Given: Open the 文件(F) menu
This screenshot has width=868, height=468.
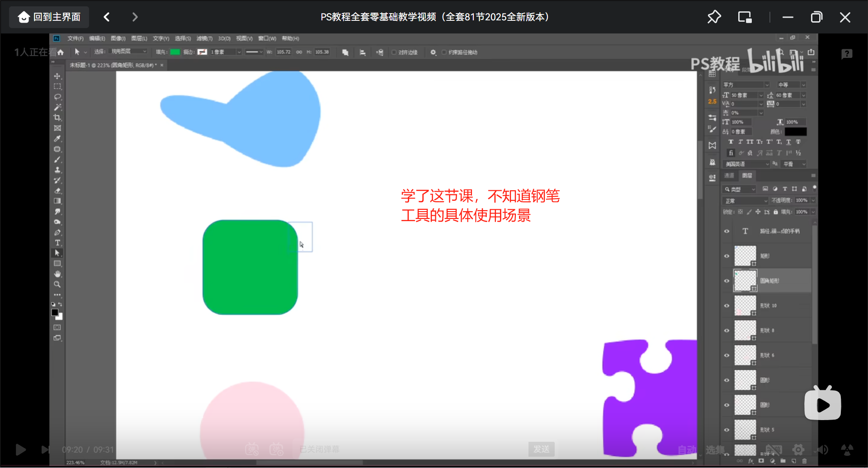Looking at the screenshot, I should tap(75, 38).
